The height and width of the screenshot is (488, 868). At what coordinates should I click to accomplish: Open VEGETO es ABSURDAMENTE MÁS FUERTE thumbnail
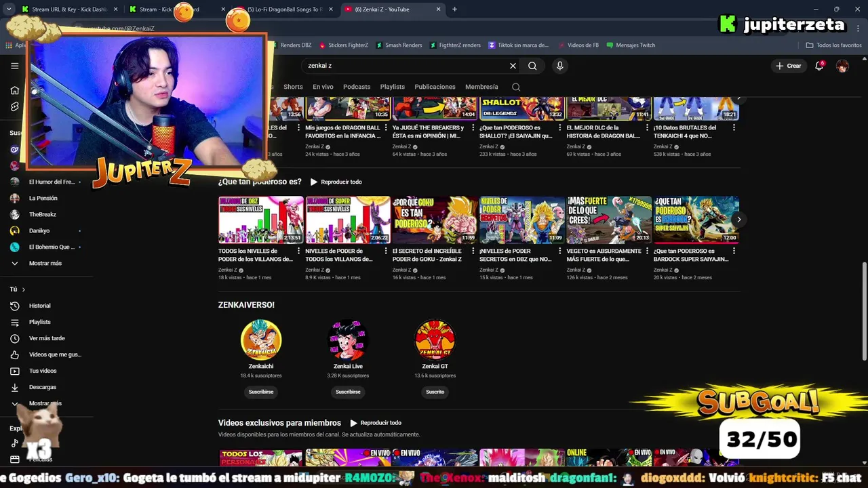point(609,220)
